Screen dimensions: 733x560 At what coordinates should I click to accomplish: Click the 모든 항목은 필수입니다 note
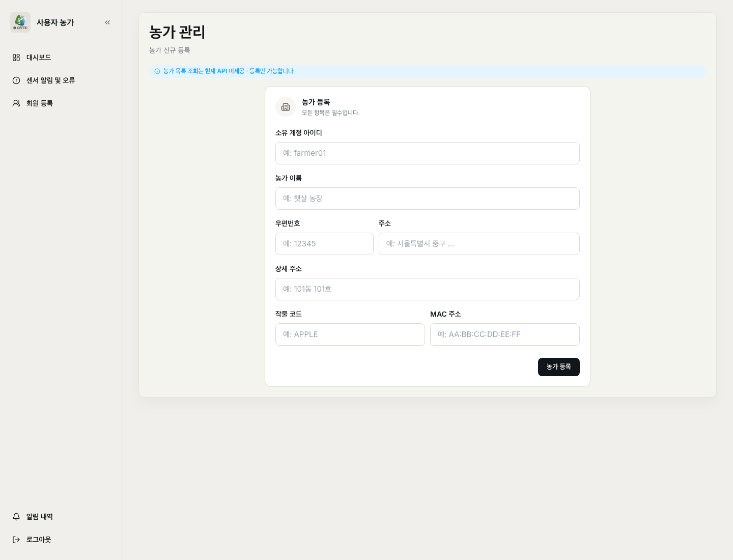[331, 113]
